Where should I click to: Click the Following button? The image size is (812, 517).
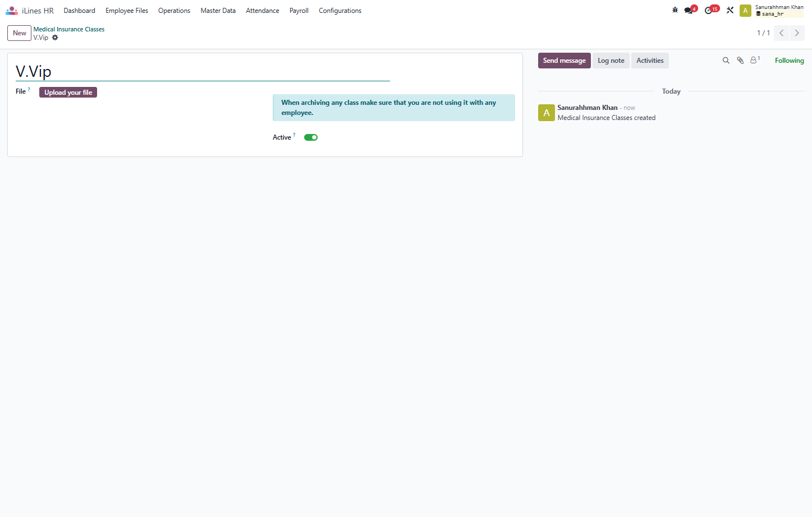pyautogui.click(x=789, y=61)
